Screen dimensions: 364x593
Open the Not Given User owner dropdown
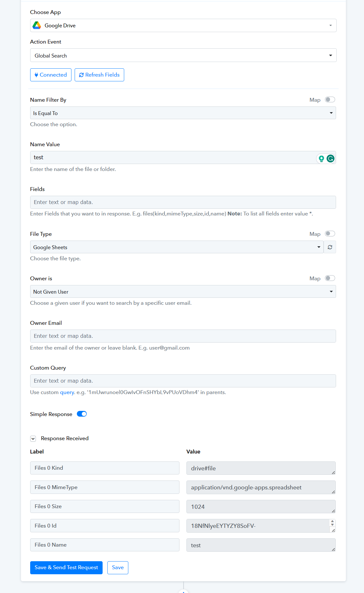pyautogui.click(x=183, y=291)
